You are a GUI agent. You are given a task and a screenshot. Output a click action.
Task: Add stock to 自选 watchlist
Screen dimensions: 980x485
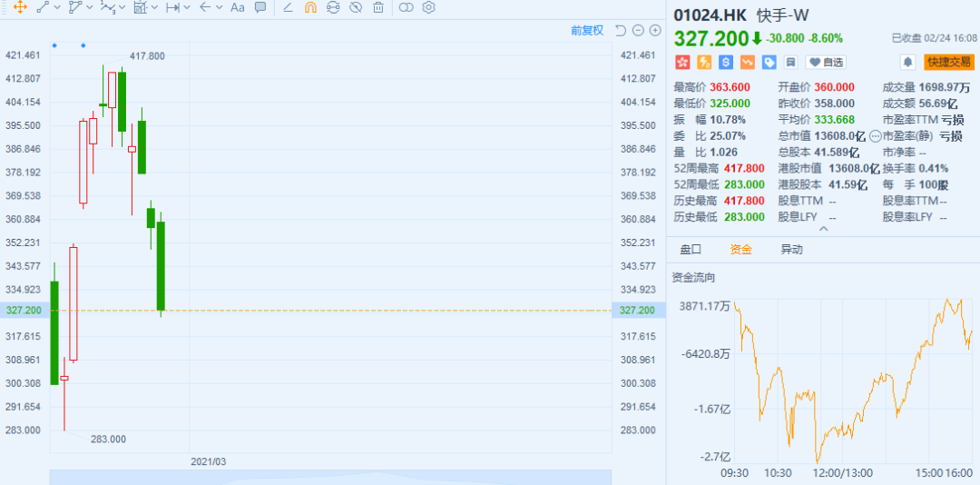tap(825, 62)
